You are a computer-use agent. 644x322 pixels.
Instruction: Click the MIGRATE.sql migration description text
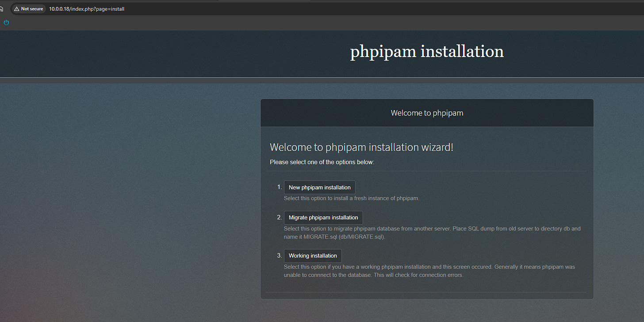click(432, 233)
